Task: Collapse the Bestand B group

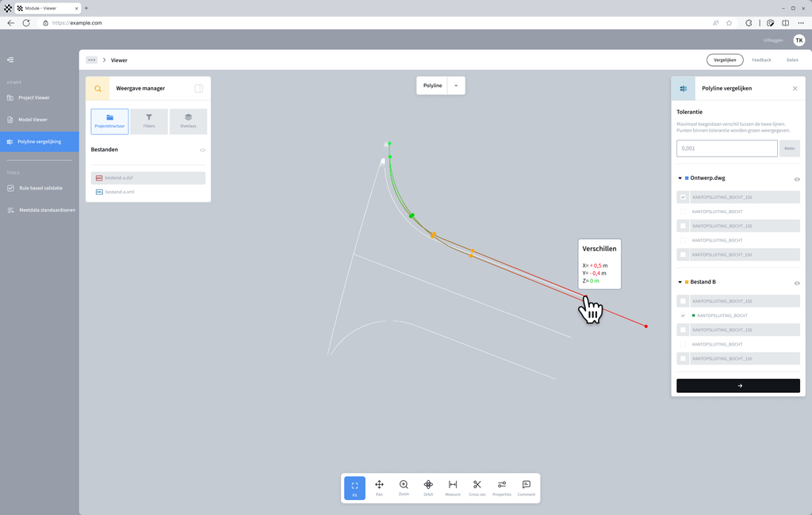Action: click(680, 282)
